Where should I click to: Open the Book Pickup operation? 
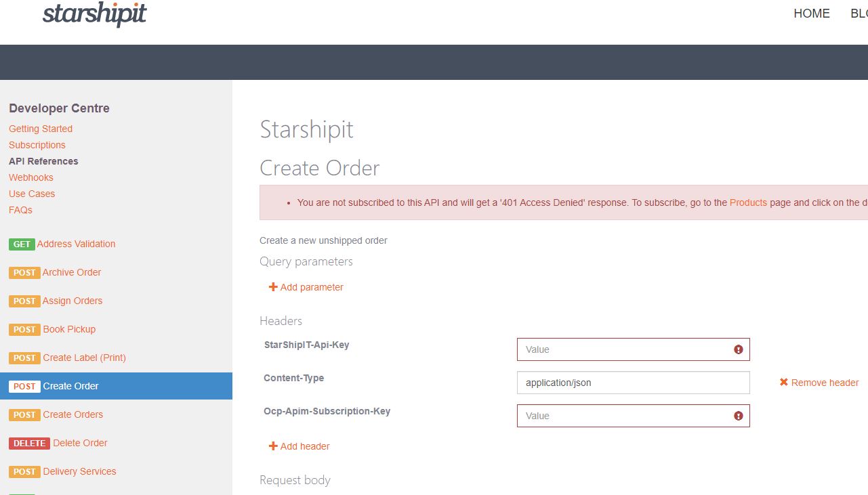coord(69,329)
